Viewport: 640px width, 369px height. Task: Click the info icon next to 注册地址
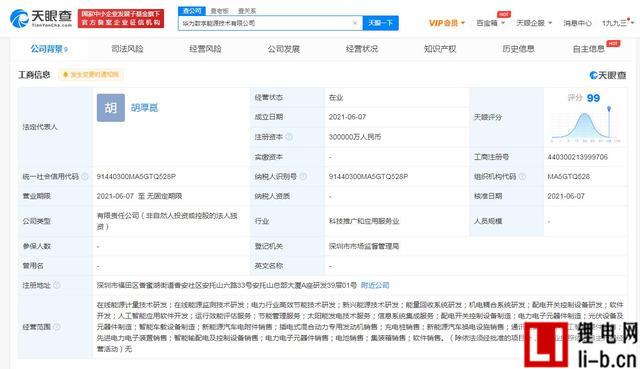pyautogui.click(x=57, y=285)
